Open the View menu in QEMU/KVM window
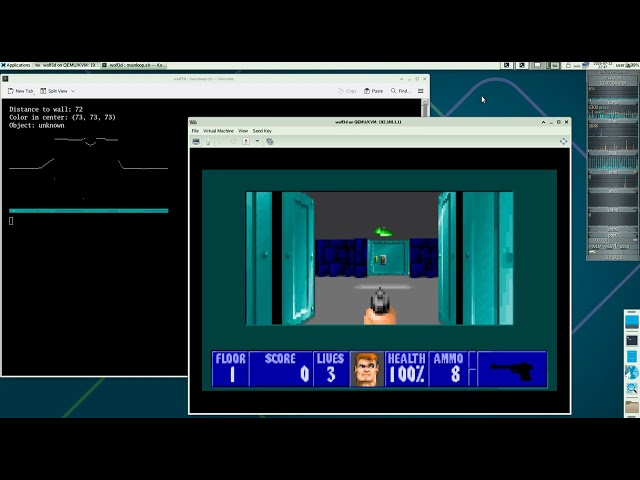This screenshot has width=640, height=480. tap(243, 131)
